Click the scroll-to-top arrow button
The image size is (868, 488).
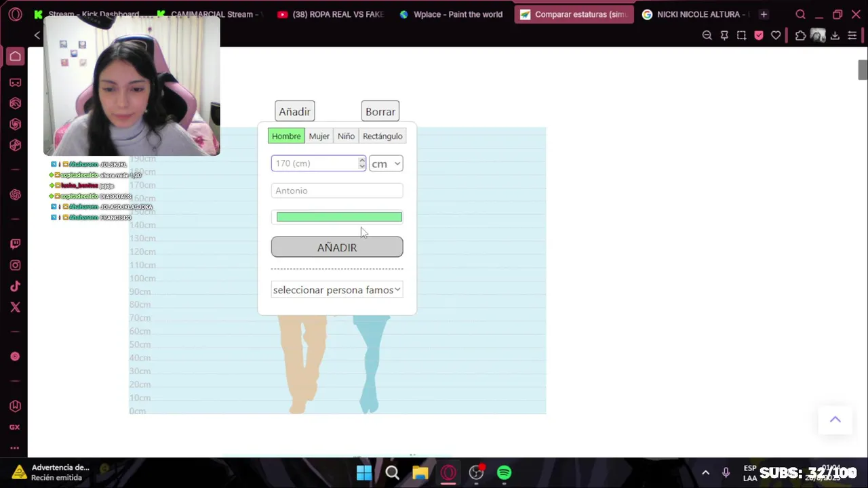(835, 420)
